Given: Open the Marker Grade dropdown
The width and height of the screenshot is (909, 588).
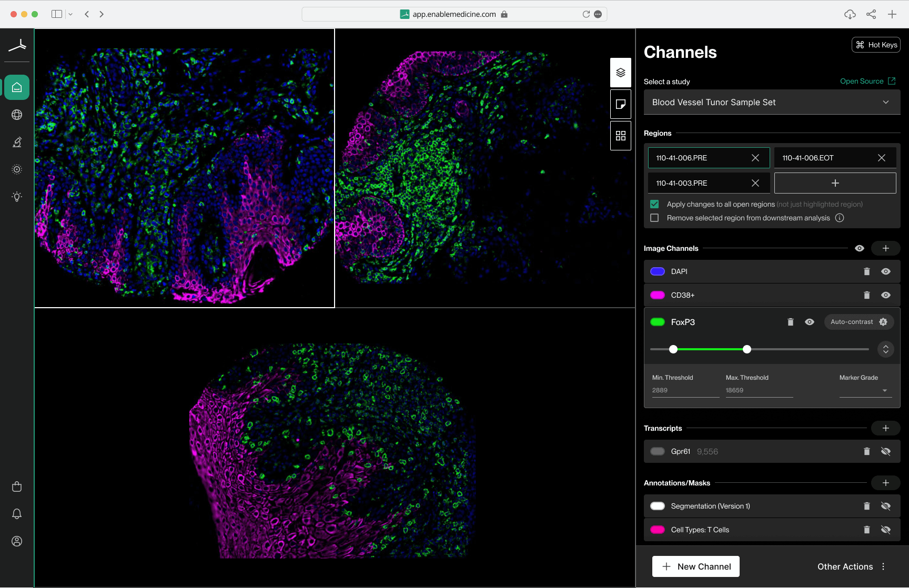Looking at the screenshot, I should click(x=866, y=390).
